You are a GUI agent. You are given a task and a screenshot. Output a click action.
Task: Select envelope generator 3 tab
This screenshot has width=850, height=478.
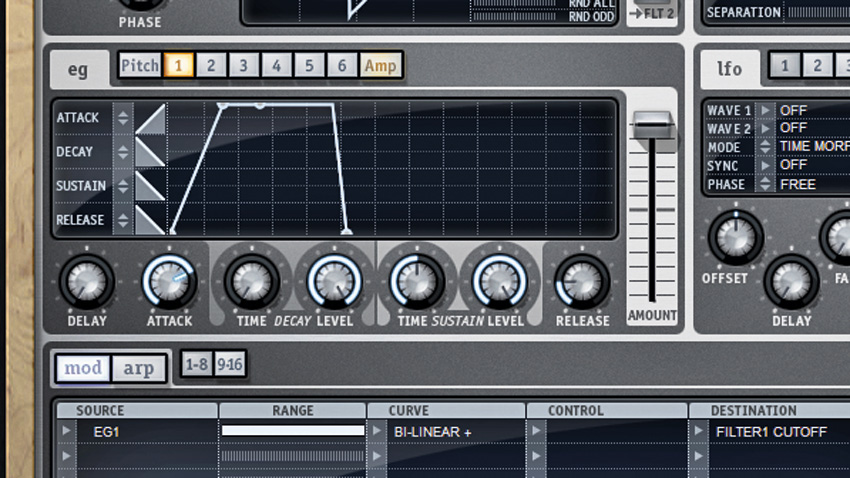(x=243, y=66)
